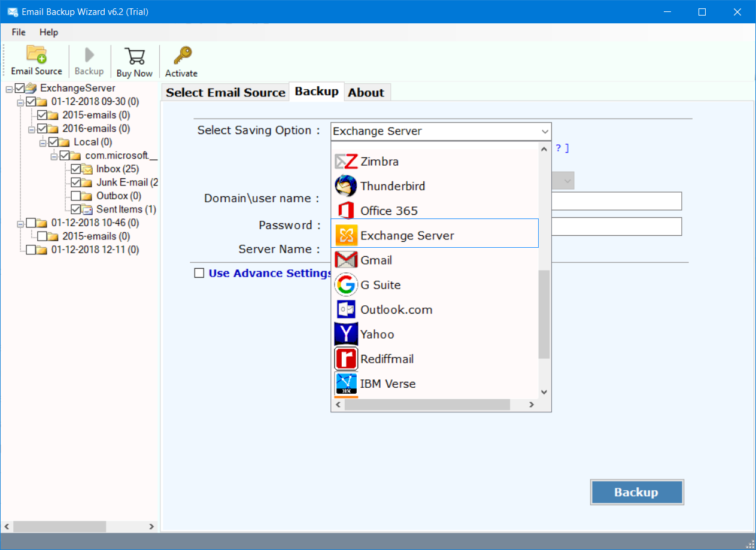The width and height of the screenshot is (756, 550).
Task: Click the vertical scrollbar thumb in the saving list
Action: click(544, 314)
